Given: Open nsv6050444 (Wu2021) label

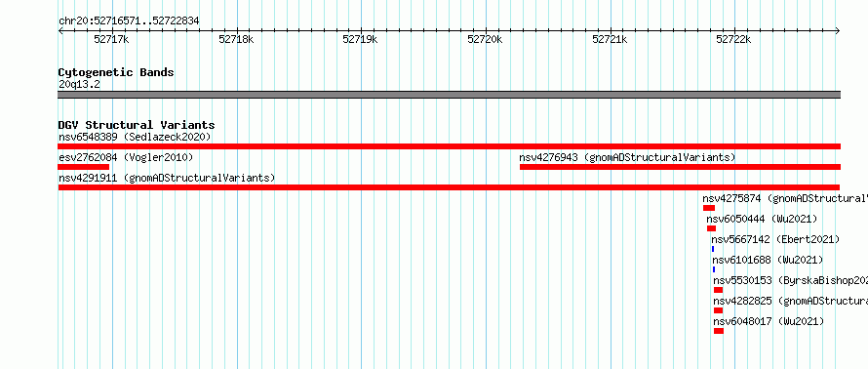Looking at the screenshot, I should pyautogui.click(x=762, y=220).
